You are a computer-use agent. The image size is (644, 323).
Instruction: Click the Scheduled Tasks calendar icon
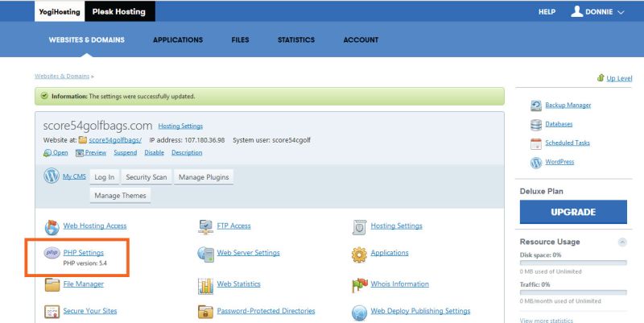pyautogui.click(x=536, y=144)
